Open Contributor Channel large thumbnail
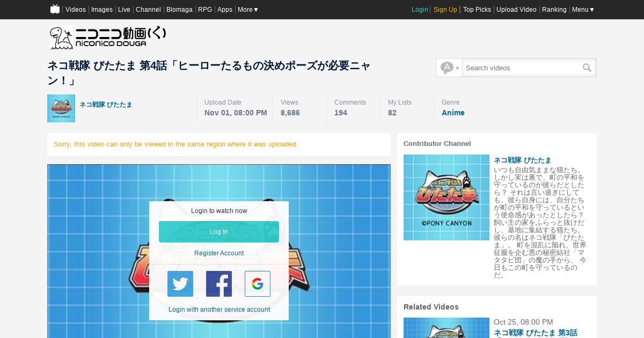This screenshot has height=338, width=644. [447, 197]
